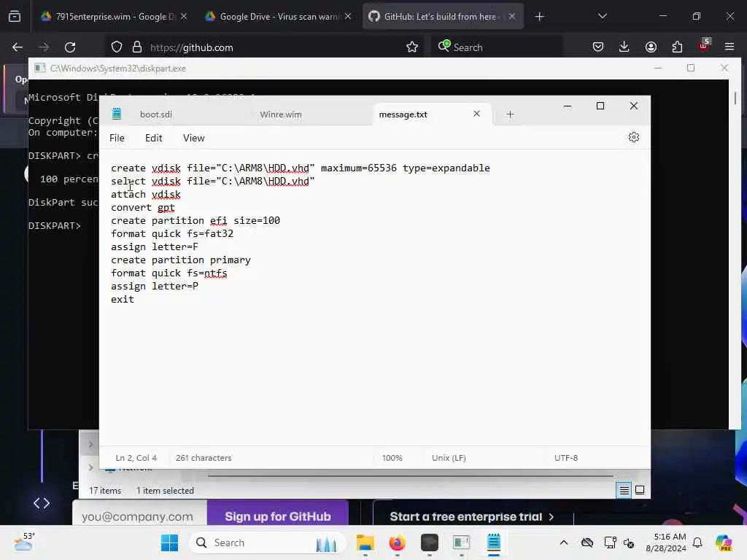Open Notepad from the taskbar

[494, 542]
